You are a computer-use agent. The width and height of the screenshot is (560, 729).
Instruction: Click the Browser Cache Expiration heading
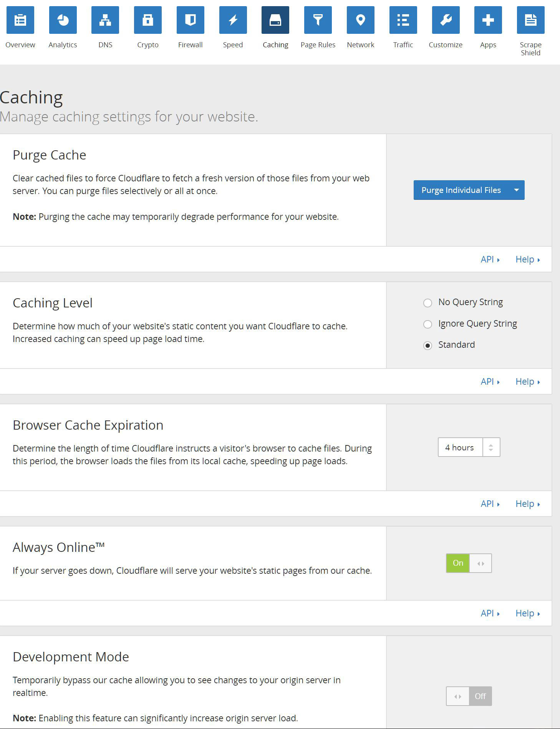click(x=88, y=425)
